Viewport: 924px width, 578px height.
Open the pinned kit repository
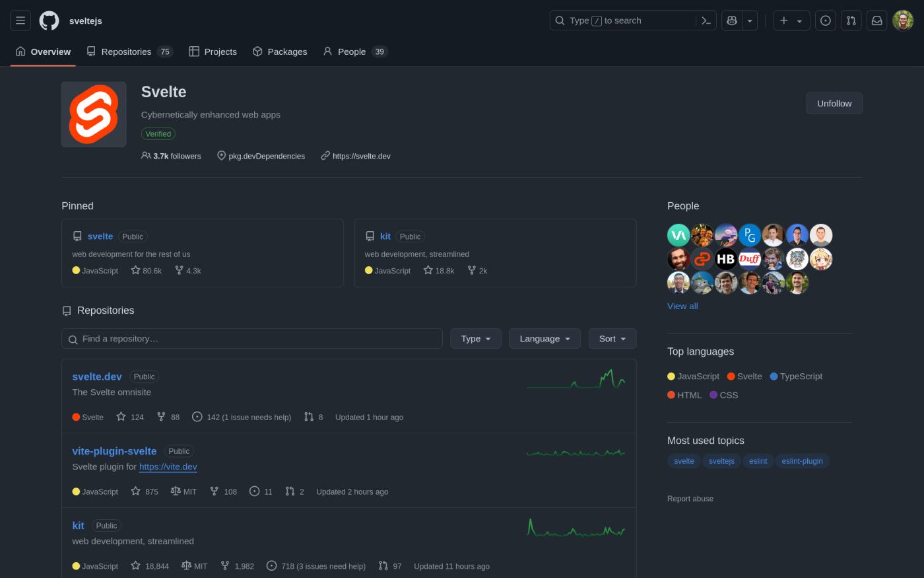[x=385, y=236]
